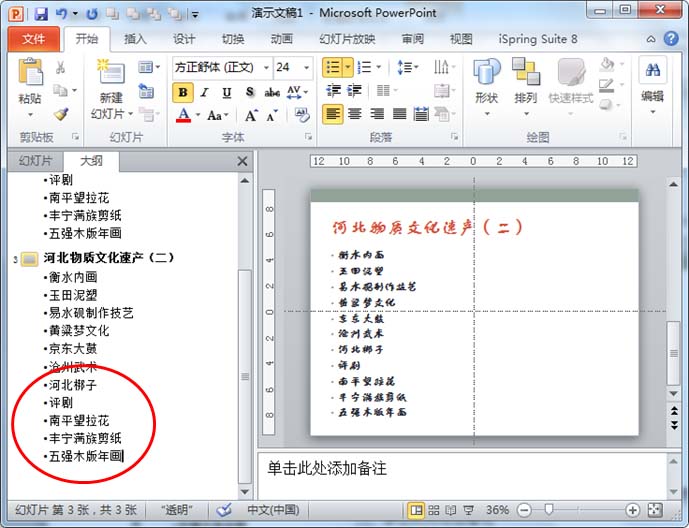Click the Format Painter brush icon
This screenshot has height=528, width=689.
pos(61,115)
